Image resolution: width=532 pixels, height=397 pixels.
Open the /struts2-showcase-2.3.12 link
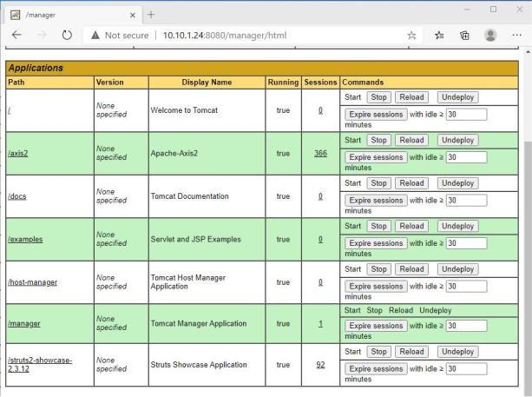[40, 364]
